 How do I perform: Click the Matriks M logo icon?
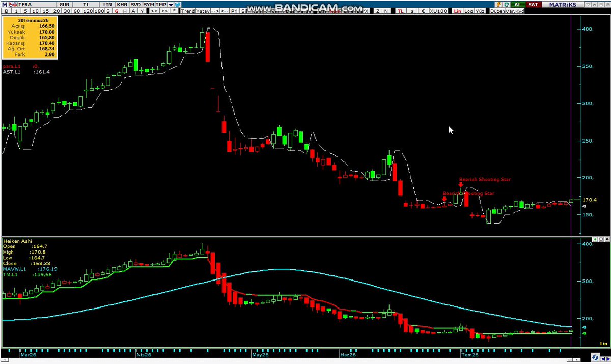(5, 4)
